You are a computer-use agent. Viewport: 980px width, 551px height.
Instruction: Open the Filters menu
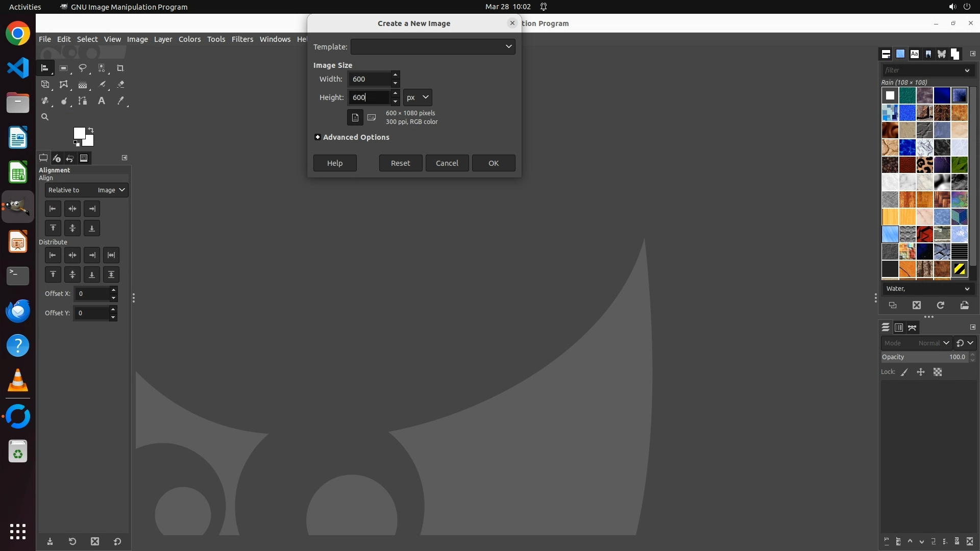click(x=242, y=39)
